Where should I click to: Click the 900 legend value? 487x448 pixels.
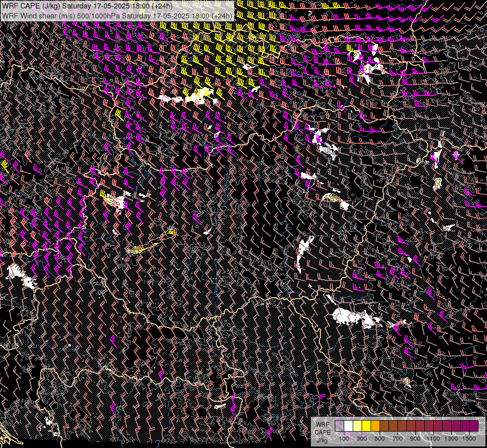pos(415,439)
